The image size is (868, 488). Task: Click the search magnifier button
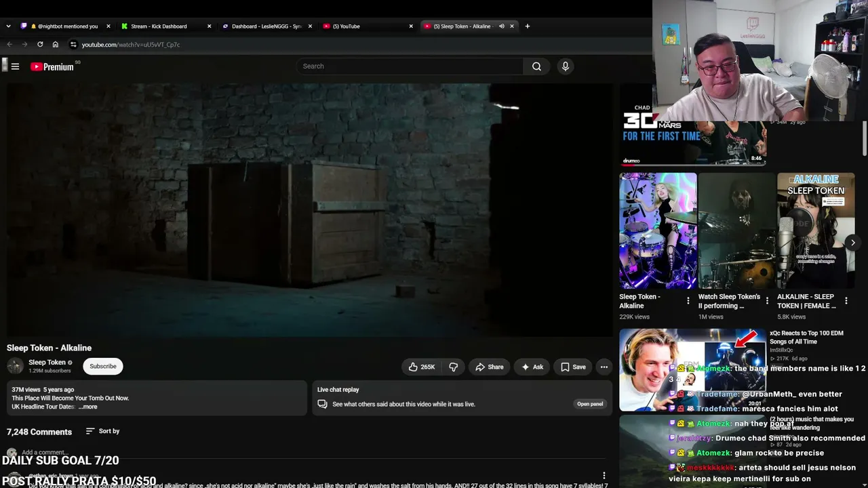point(536,66)
